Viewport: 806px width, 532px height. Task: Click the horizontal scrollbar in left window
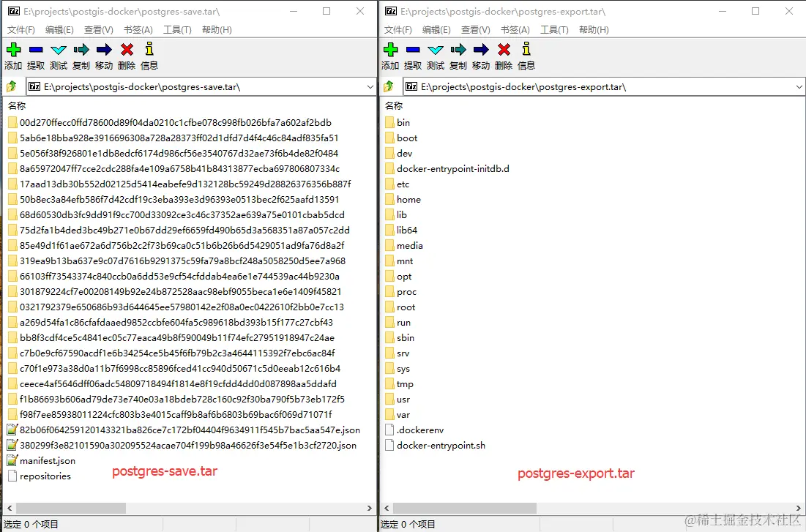tap(73, 508)
